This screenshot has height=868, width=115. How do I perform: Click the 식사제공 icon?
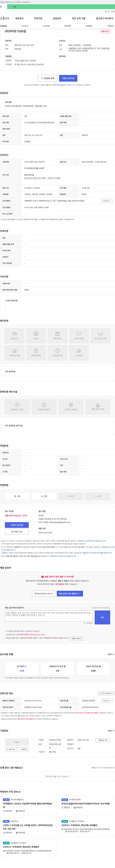[79, 353]
